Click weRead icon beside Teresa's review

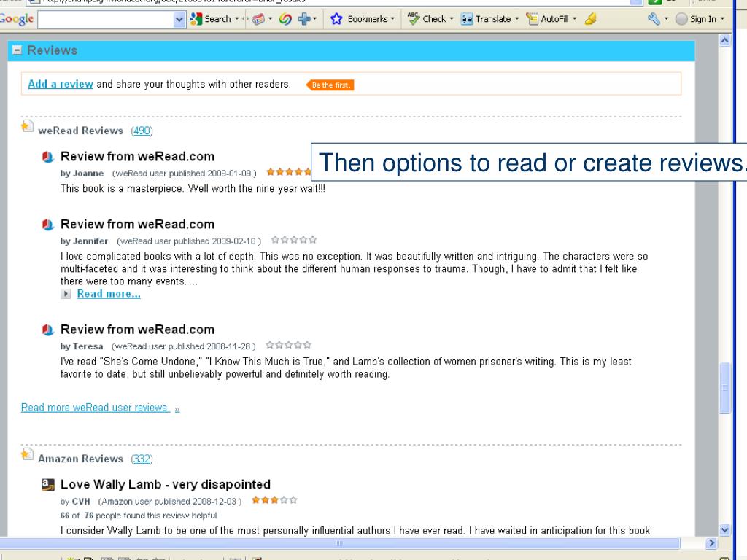[x=47, y=330]
